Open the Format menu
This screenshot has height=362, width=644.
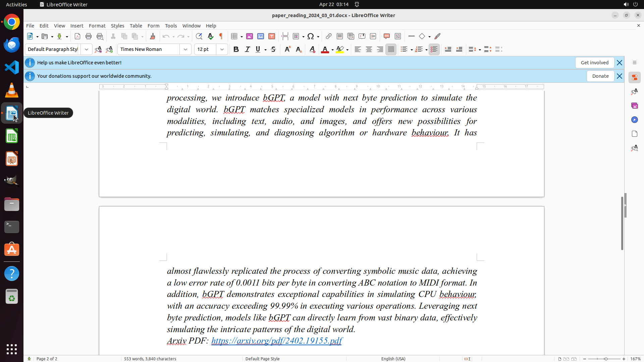pos(97,25)
